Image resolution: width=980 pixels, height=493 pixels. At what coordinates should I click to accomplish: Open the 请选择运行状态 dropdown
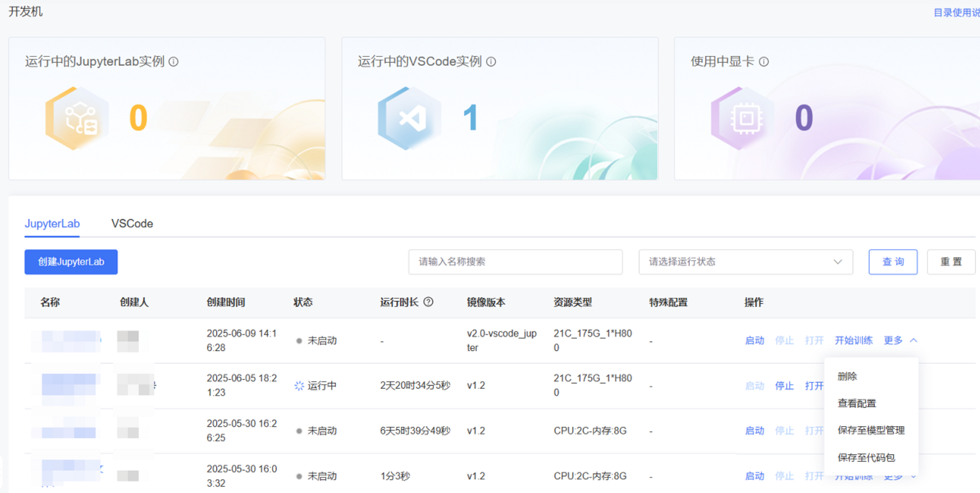point(746,262)
